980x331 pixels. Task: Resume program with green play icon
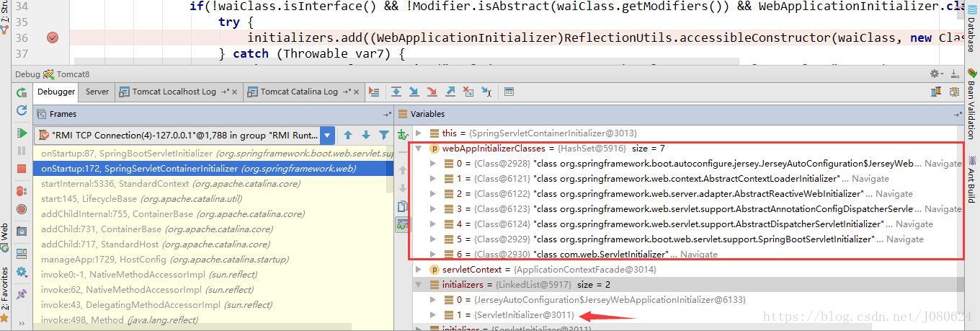[x=22, y=133]
